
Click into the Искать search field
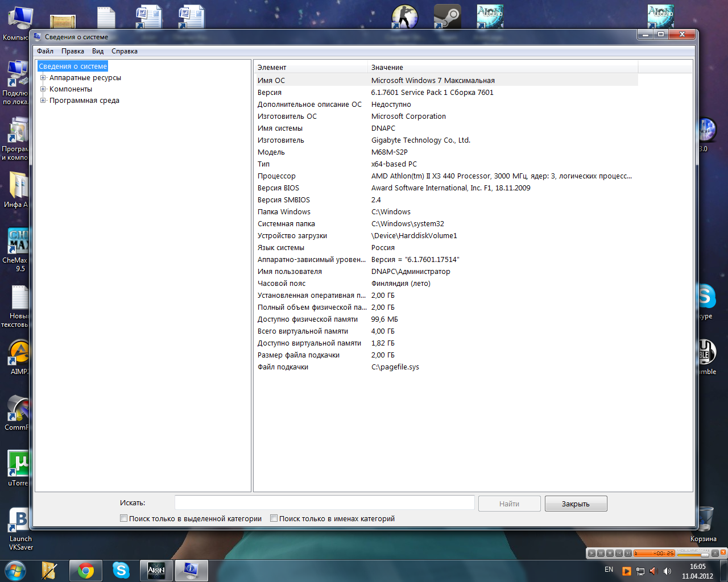324,502
